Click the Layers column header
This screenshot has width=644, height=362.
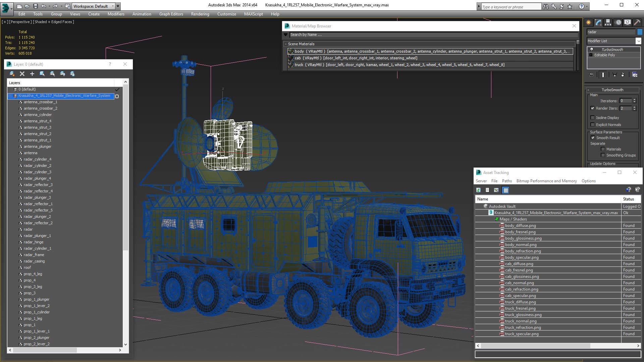(61, 83)
